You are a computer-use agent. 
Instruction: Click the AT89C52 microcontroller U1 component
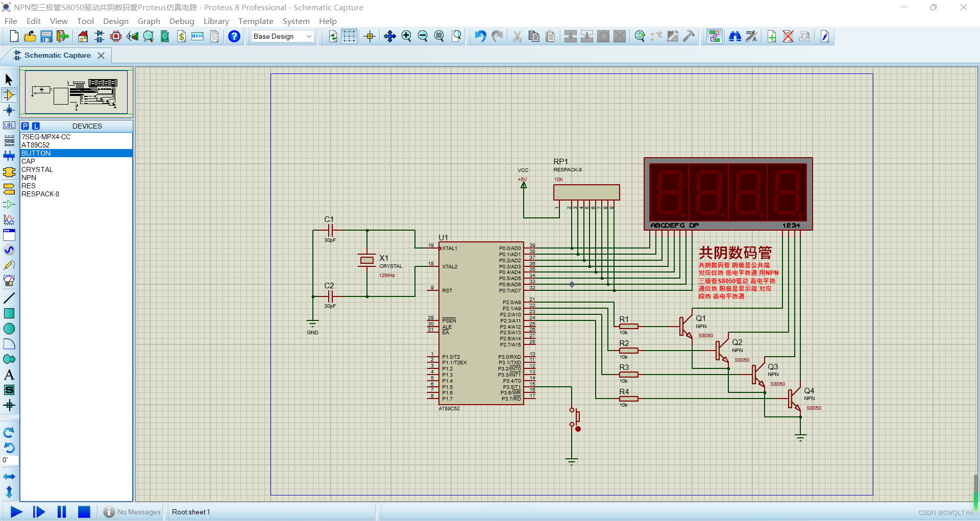[481, 323]
